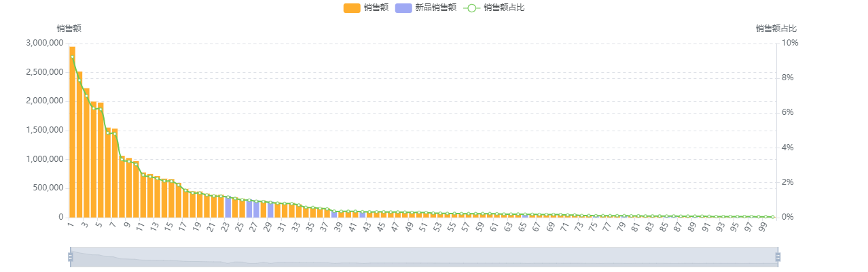This screenshot has height=272, width=868.
Task: Toggle the 新品销售额 series via its legend label
Action: [x=435, y=7]
